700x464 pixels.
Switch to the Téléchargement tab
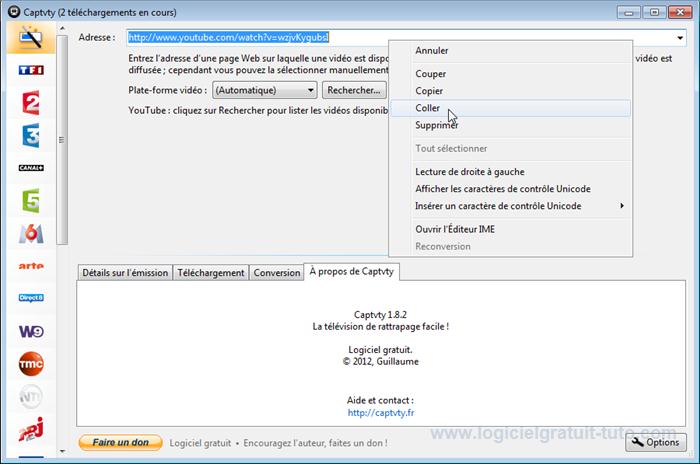[211, 273]
